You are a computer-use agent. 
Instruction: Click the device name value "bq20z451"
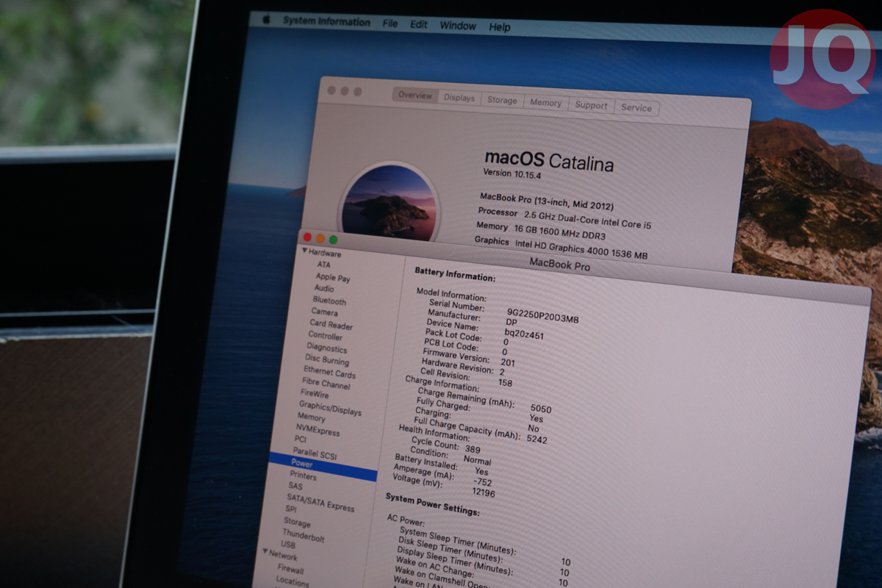click(x=525, y=334)
